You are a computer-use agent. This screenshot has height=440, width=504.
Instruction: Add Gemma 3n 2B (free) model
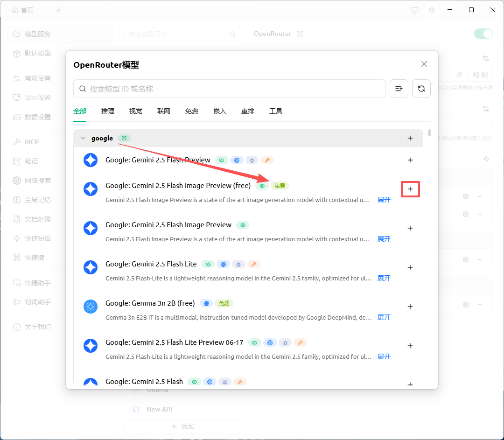(410, 307)
